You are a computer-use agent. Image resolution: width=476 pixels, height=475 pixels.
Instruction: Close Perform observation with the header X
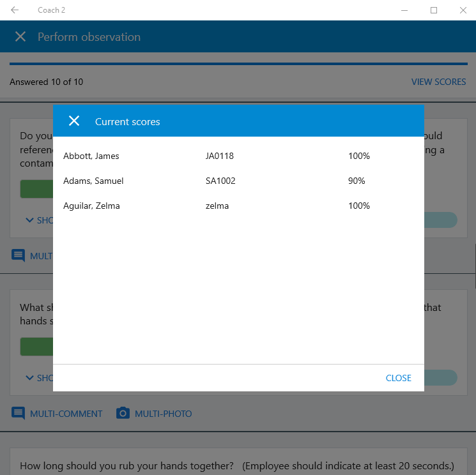pos(20,37)
